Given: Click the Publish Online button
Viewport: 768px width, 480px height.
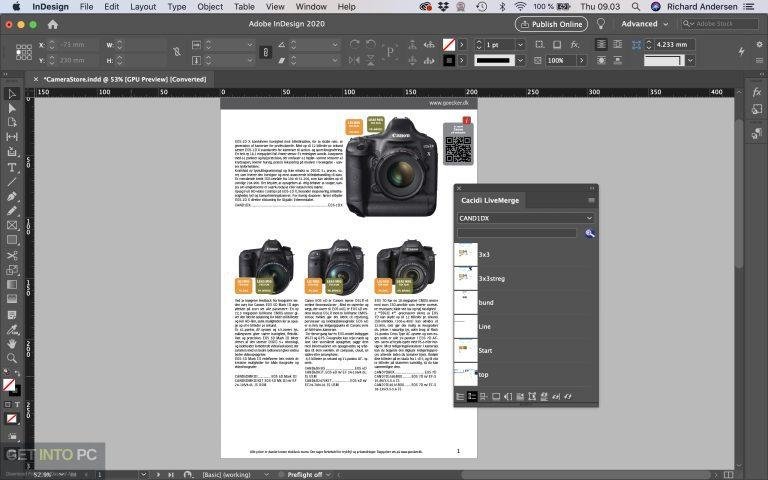Looking at the screenshot, I should pos(552,24).
